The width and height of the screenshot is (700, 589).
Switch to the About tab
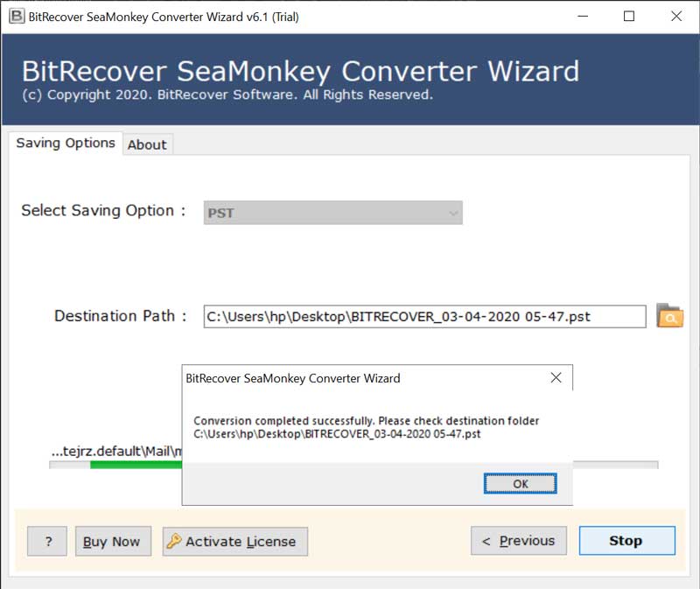click(147, 144)
